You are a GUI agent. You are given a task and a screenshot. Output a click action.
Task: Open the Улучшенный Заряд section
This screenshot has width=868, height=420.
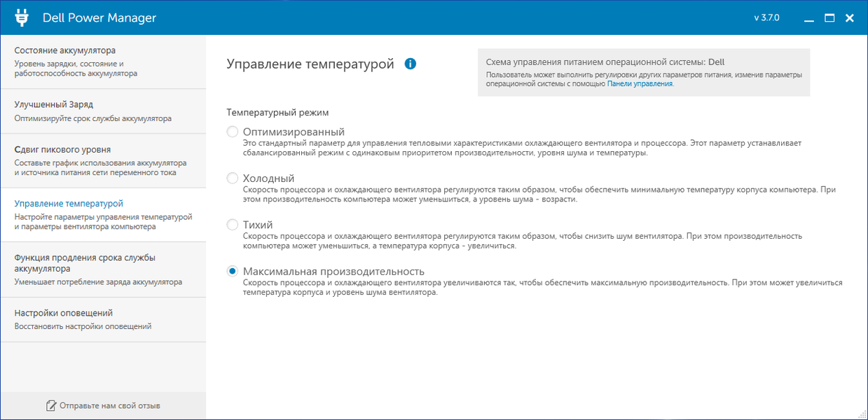(103, 111)
